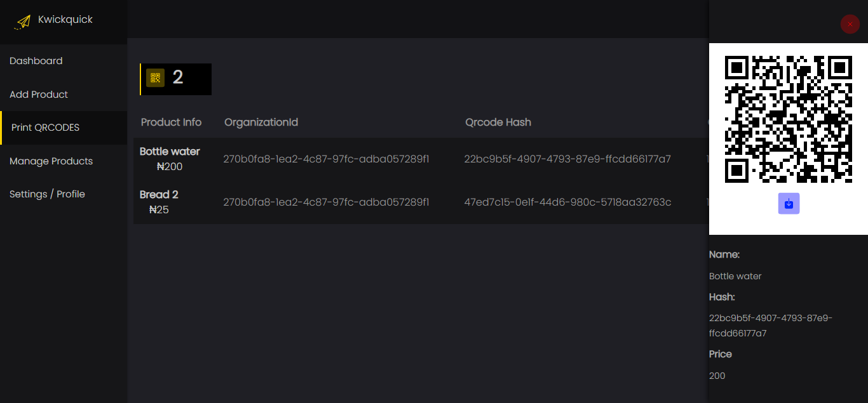The width and height of the screenshot is (868, 403).
Task: Click Bottle water's OrganizationId value
Action: 326,159
